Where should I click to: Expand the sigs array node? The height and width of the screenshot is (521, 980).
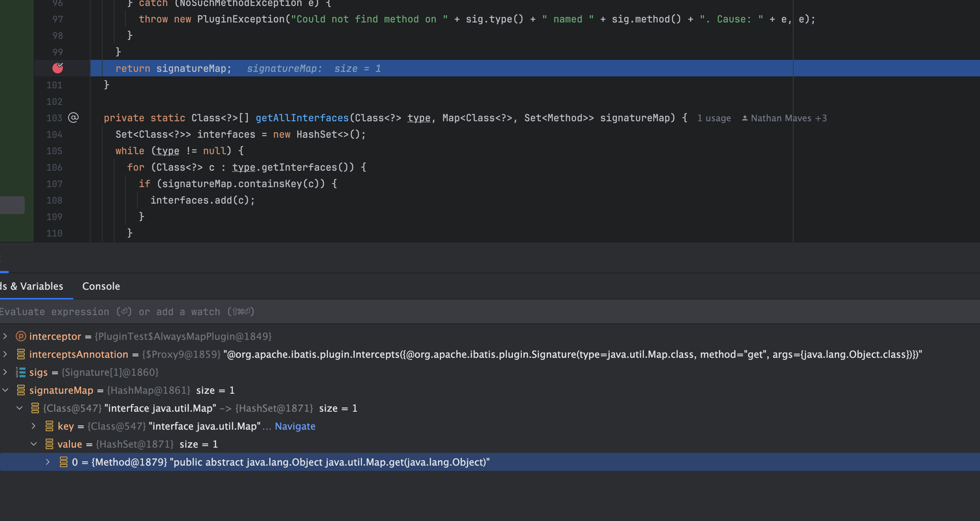point(5,372)
